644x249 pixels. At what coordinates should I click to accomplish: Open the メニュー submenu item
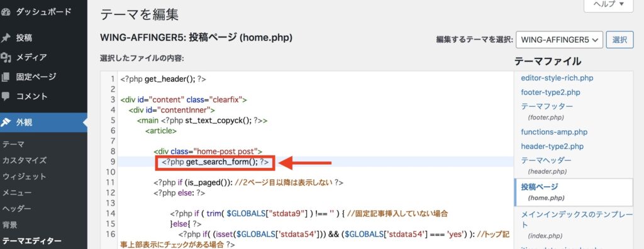[17, 192]
